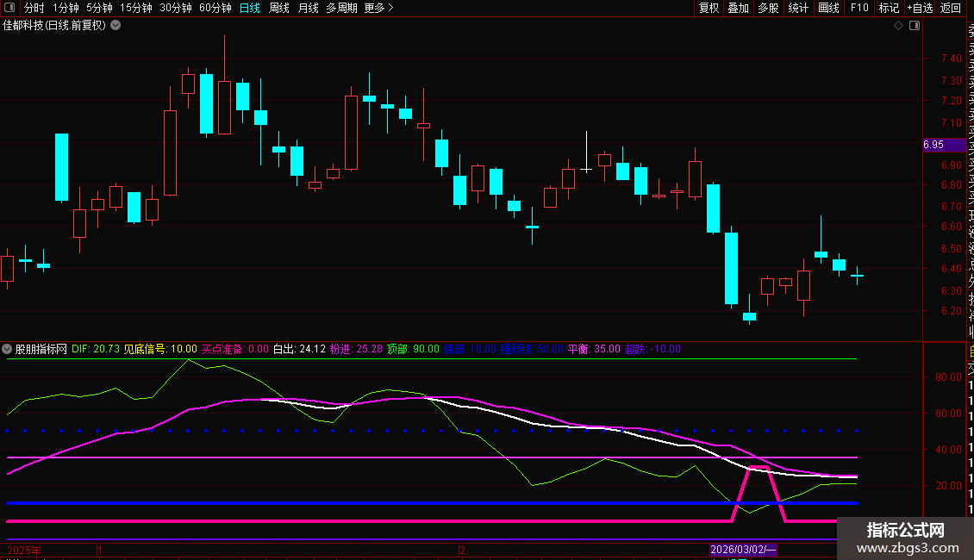Collapse the 股朋指标网 indicator panel arrow
974x560 pixels.
[x=7, y=349]
